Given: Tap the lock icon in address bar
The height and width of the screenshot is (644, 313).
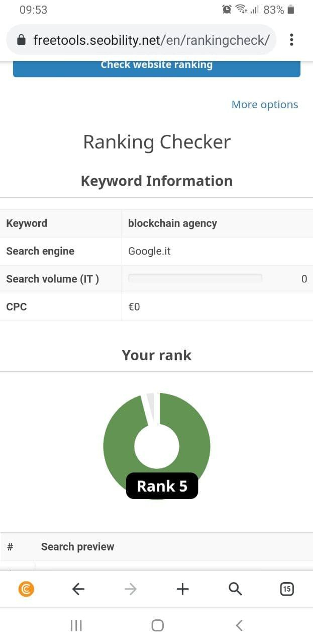Looking at the screenshot, I should tap(21, 40).
